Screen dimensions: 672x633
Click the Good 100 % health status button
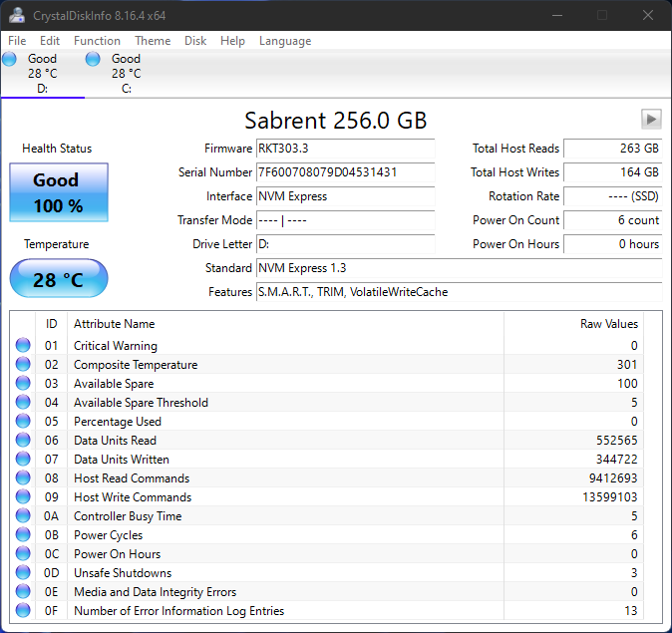pyautogui.click(x=59, y=192)
